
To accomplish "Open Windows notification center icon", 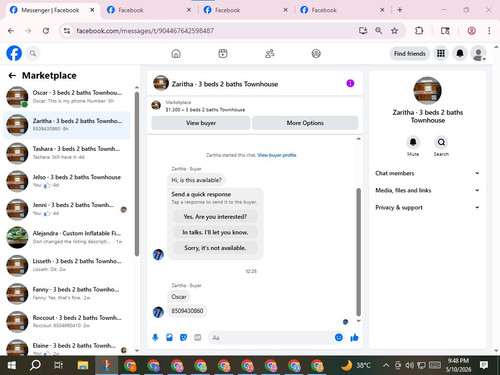I will pos(484,365).
